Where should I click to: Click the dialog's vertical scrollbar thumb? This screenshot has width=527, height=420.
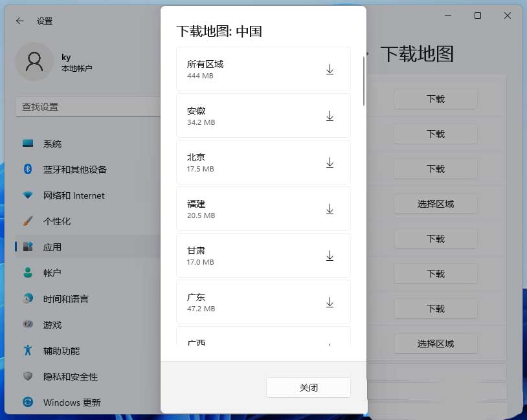(364, 81)
